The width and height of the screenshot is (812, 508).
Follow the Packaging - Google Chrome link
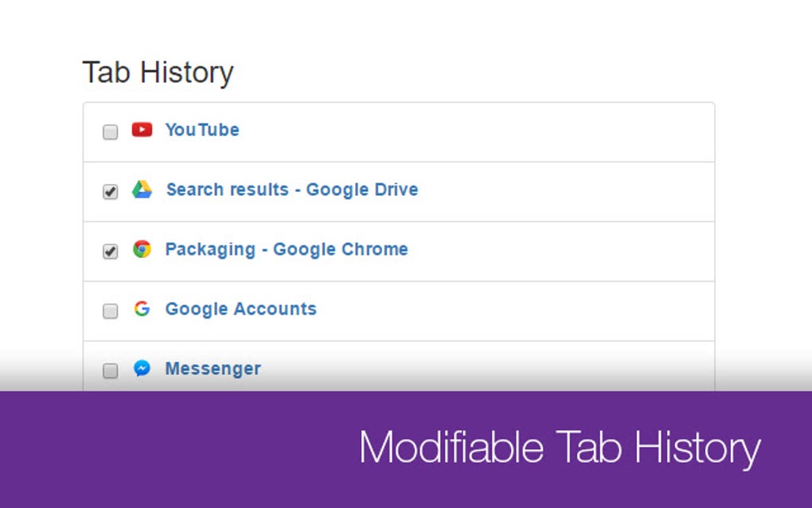tap(286, 249)
